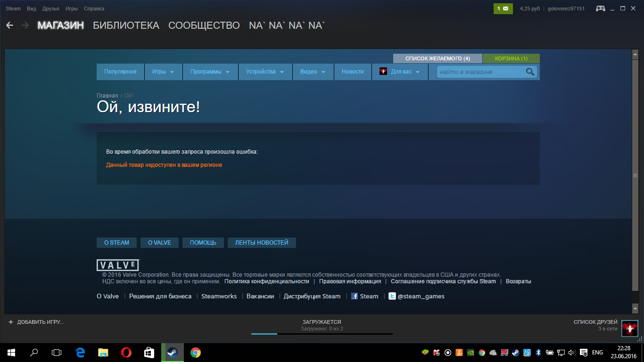
Task: Open Правовая информация link
Action: (x=350, y=281)
